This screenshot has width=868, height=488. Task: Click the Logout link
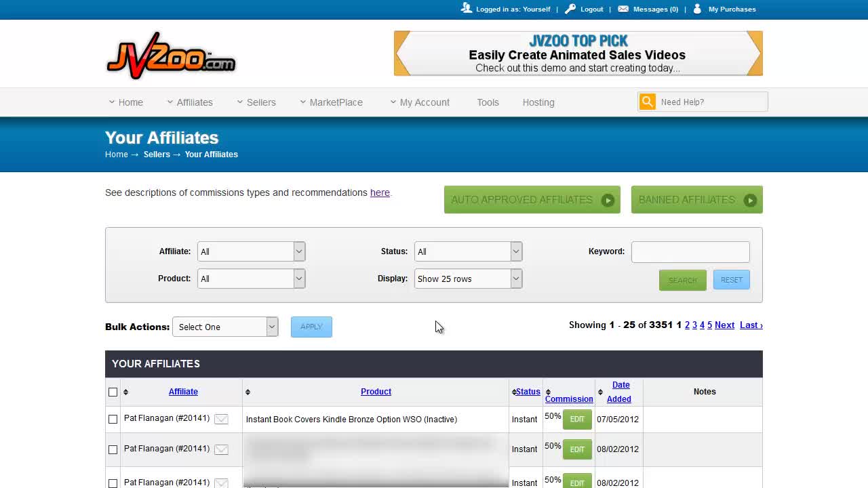point(592,9)
